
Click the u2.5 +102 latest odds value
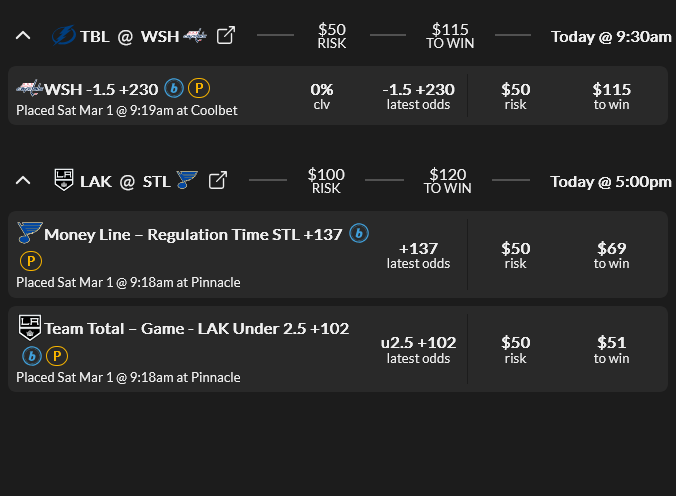418,343
